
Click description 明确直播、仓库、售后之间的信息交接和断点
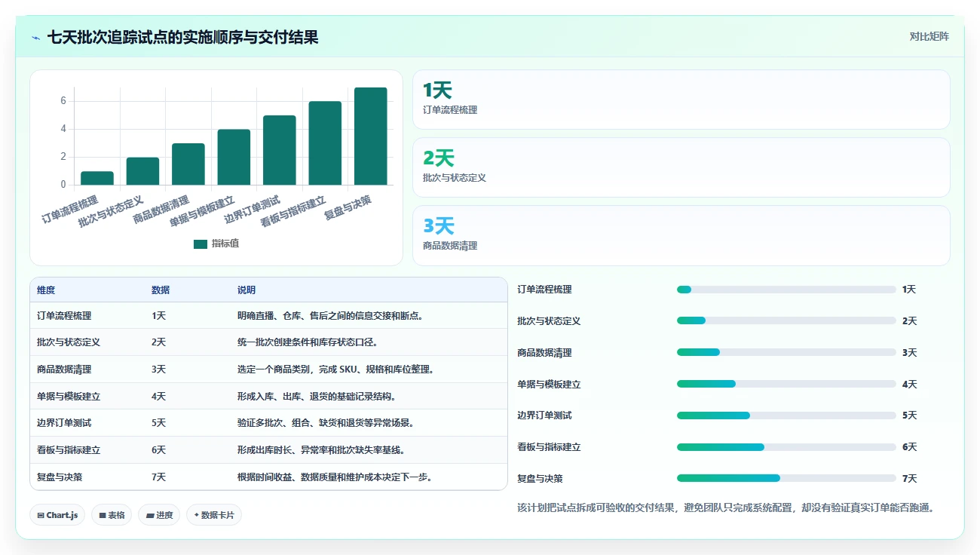pos(332,316)
